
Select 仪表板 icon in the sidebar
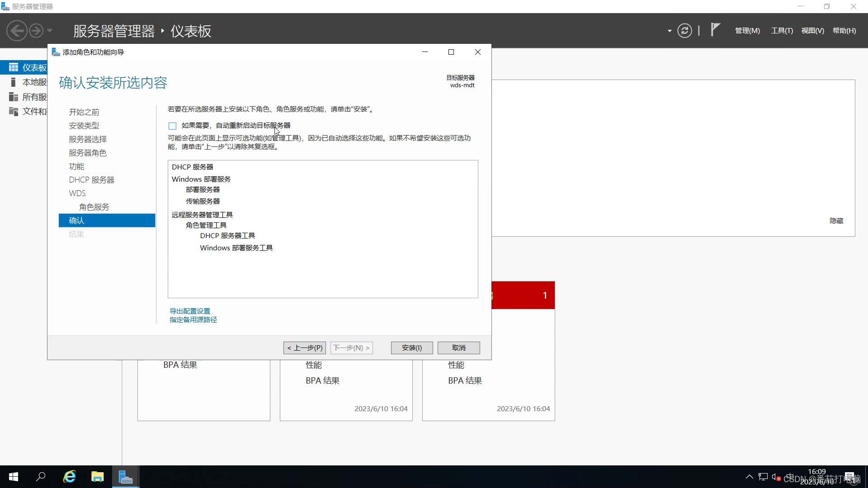tap(14, 67)
